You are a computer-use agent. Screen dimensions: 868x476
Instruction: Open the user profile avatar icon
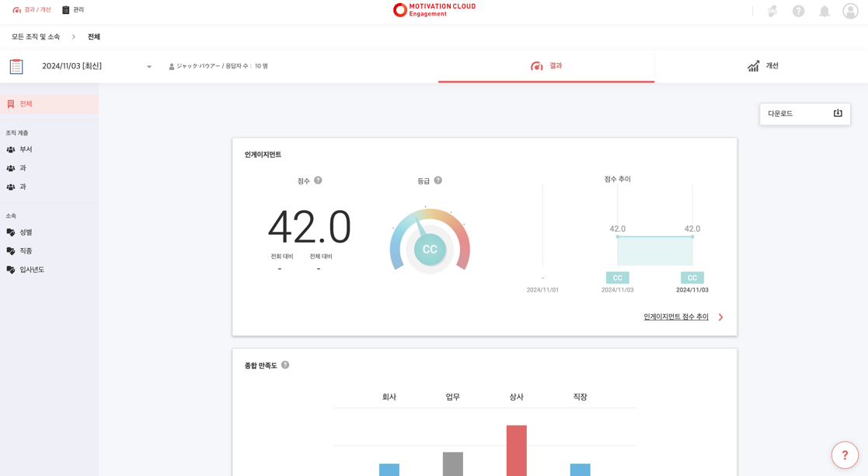(x=850, y=11)
